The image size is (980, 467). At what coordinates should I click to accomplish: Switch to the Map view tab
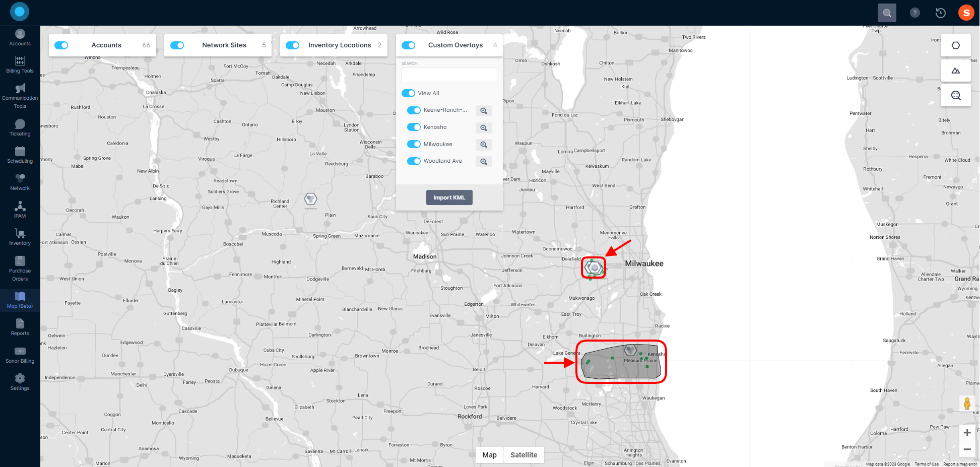tap(489, 455)
